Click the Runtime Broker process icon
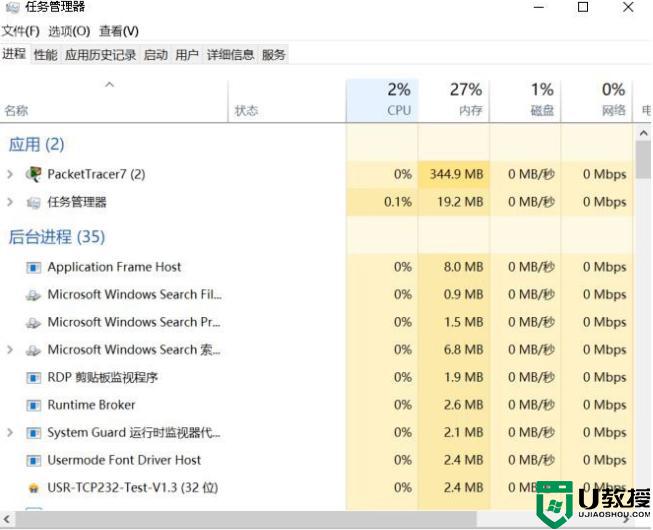The height and width of the screenshot is (530, 653). 33,405
